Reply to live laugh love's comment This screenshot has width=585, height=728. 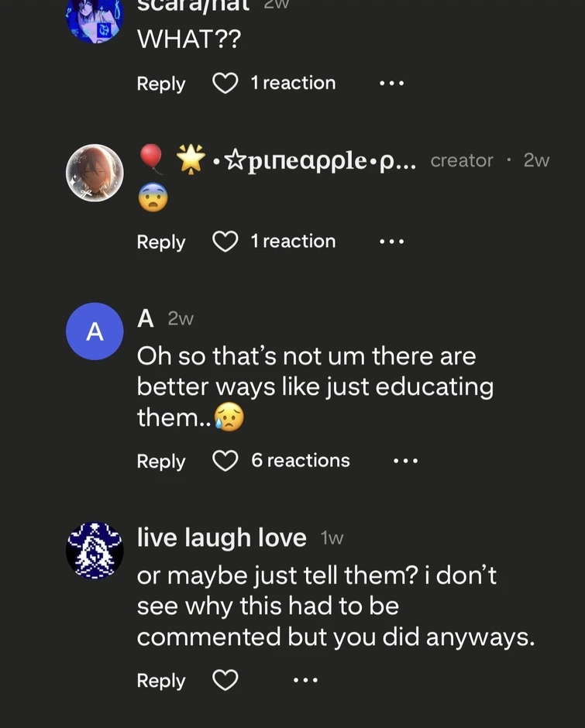click(x=161, y=682)
